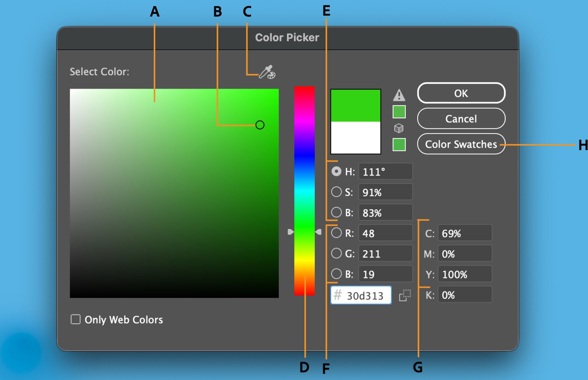Select the web-safe green swatch below the cube
The height and width of the screenshot is (380, 588).
[x=399, y=144]
